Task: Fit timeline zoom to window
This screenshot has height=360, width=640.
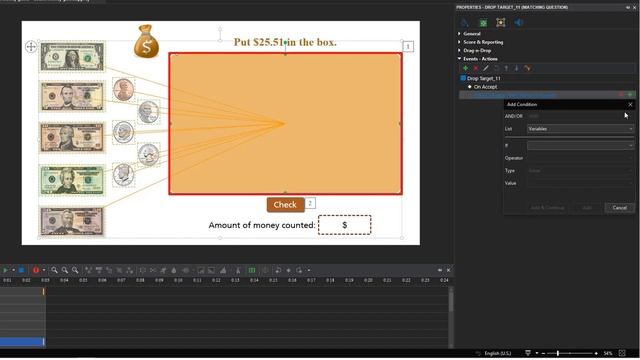Action: [x=75, y=270]
